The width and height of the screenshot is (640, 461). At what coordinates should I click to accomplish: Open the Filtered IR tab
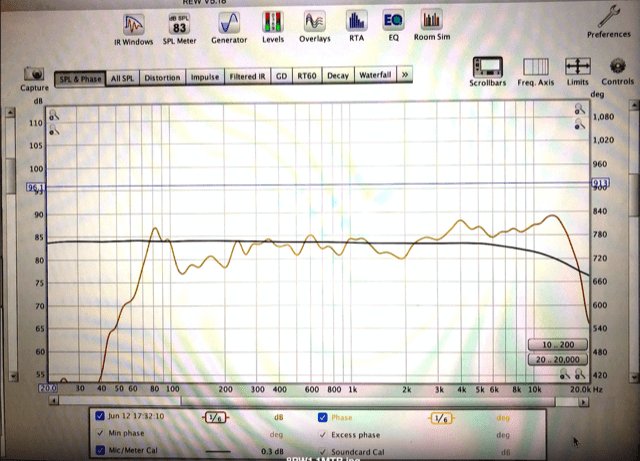tap(247, 76)
